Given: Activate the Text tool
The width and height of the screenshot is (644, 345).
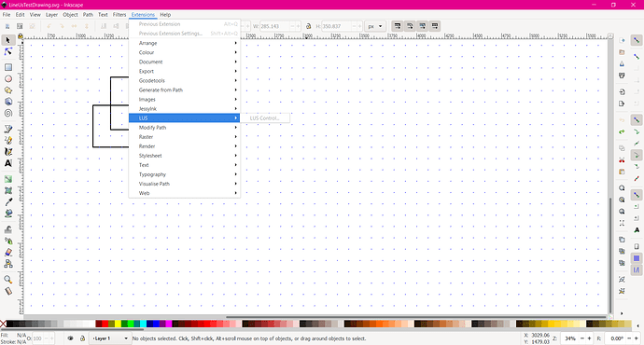Looking at the screenshot, I should 7,163.
